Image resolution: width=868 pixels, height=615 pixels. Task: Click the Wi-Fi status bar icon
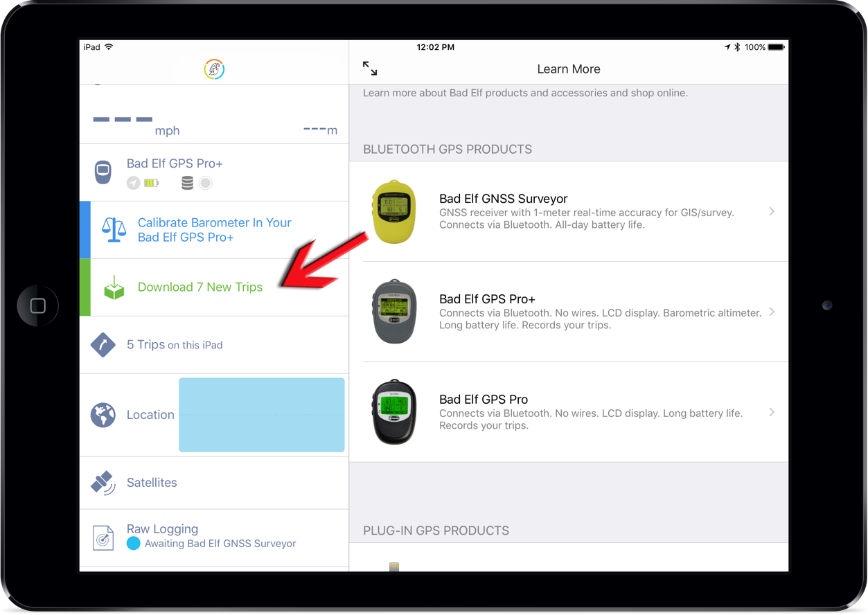tap(109, 47)
